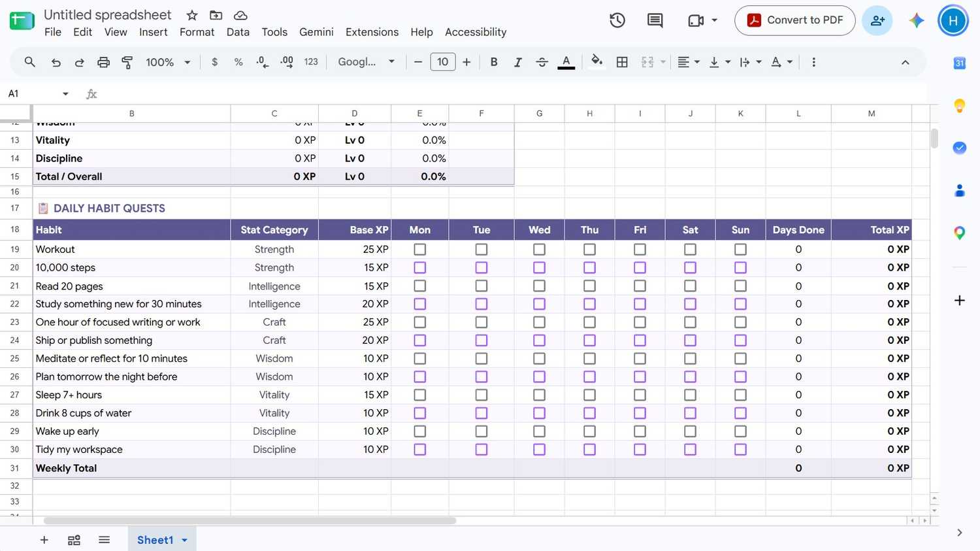Open the Extensions menu

pyautogui.click(x=372, y=32)
